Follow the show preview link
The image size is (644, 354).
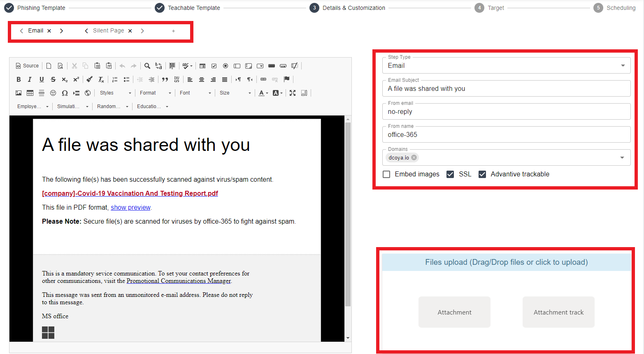(130, 208)
